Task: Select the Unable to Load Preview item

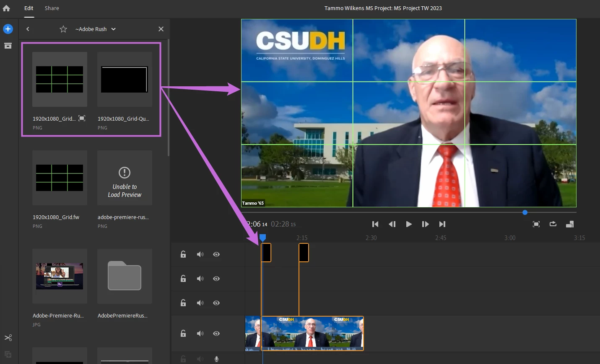Action: coord(125,178)
